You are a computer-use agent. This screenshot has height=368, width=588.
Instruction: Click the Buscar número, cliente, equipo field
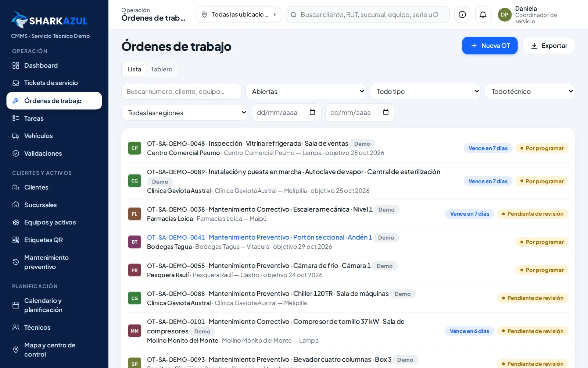tap(182, 91)
